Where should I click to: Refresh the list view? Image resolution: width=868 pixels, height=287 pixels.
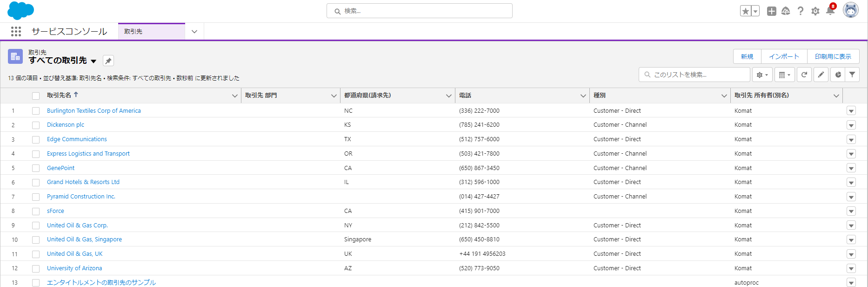(x=804, y=75)
